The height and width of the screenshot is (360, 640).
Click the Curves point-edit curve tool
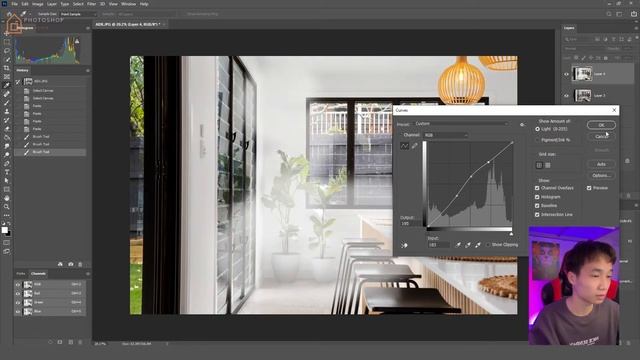pos(404,146)
